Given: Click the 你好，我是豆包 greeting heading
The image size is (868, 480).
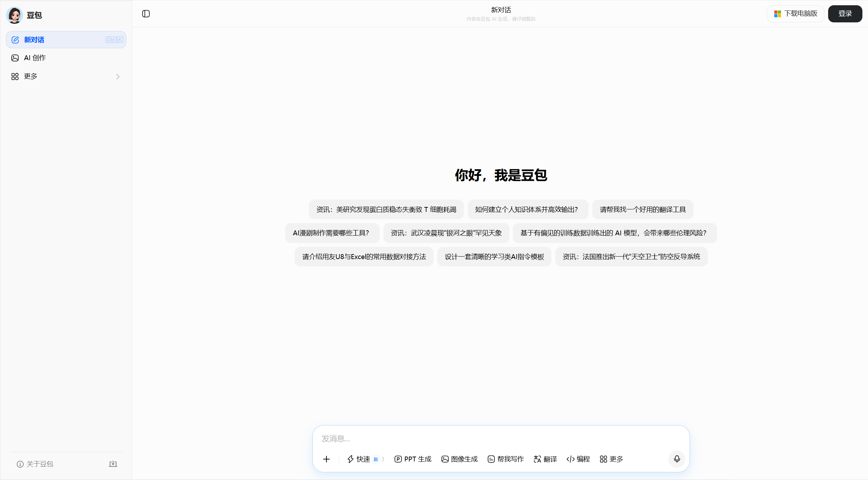Looking at the screenshot, I should coord(501,175).
